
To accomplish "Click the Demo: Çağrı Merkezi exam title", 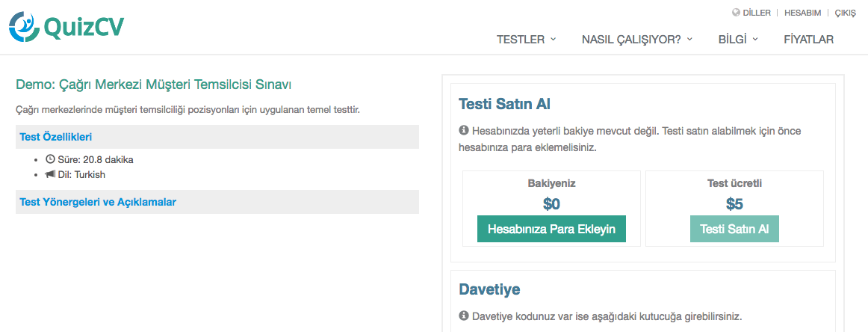I will (x=154, y=84).
